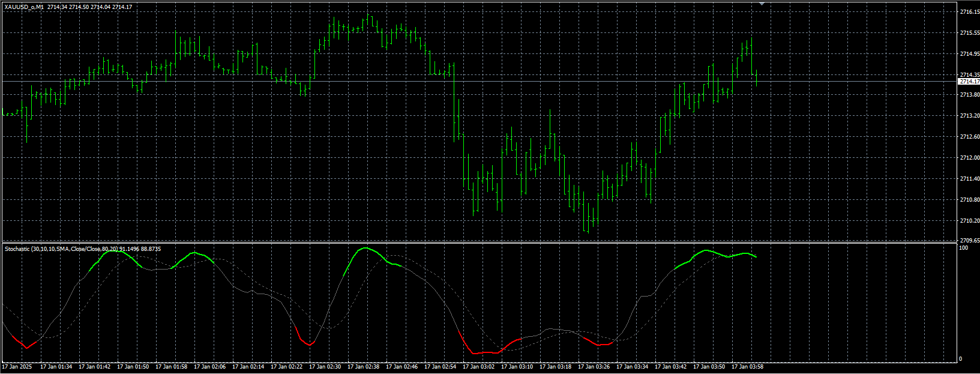This screenshot has width=980, height=374.
Task: Click the 17 Jan 02:46 time label
Action: 401,366
